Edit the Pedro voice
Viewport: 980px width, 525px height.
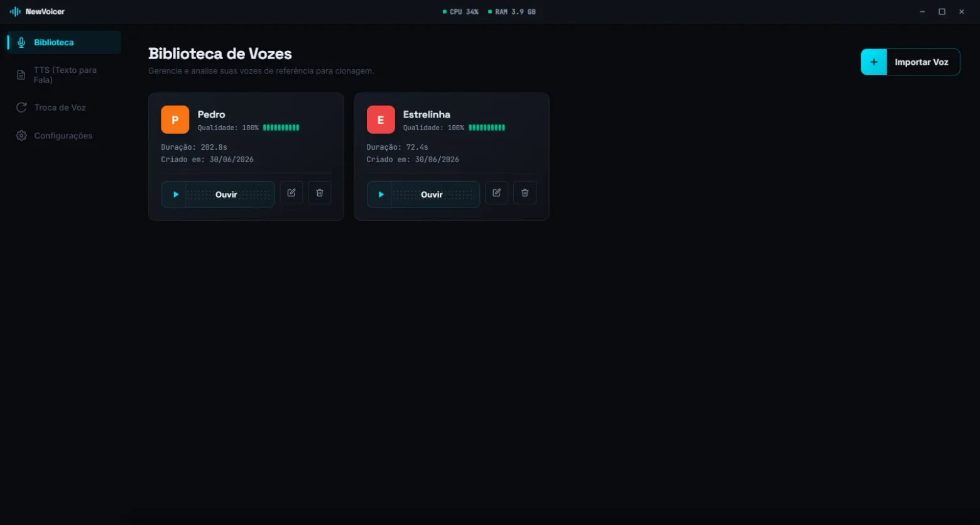coord(291,192)
